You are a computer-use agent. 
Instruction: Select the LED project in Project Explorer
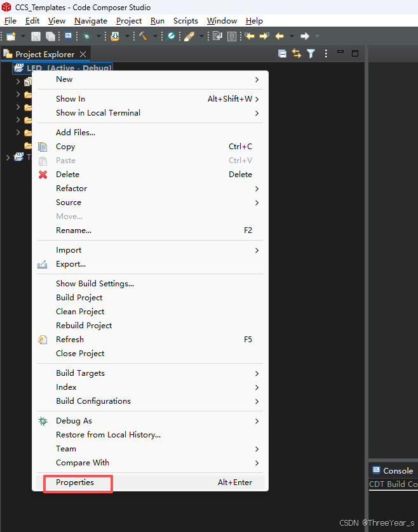(62, 68)
